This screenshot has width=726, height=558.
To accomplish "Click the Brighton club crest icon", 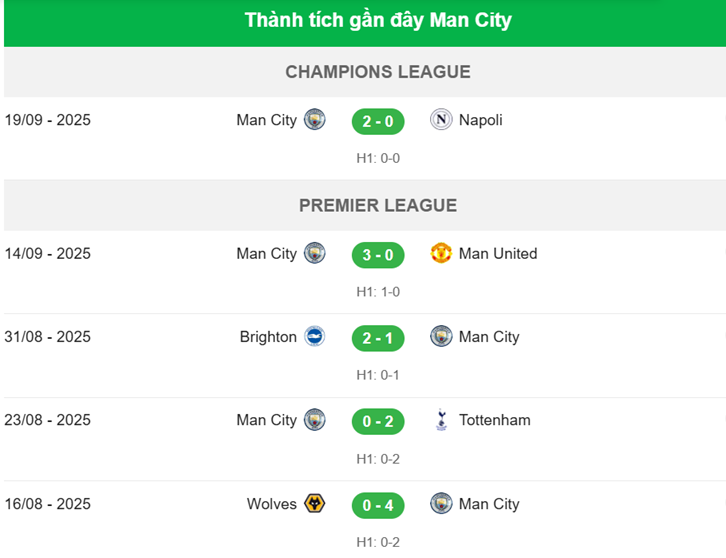I will pyautogui.click(x=315, y=337).
